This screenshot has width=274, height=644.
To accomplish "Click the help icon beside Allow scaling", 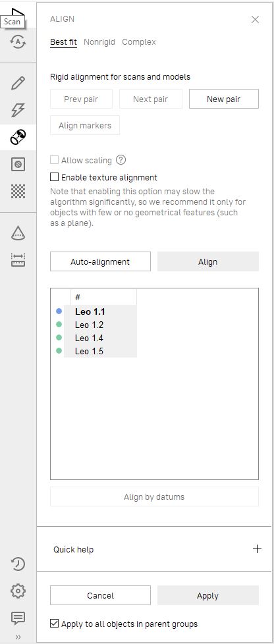I will [x=121, y=160].
